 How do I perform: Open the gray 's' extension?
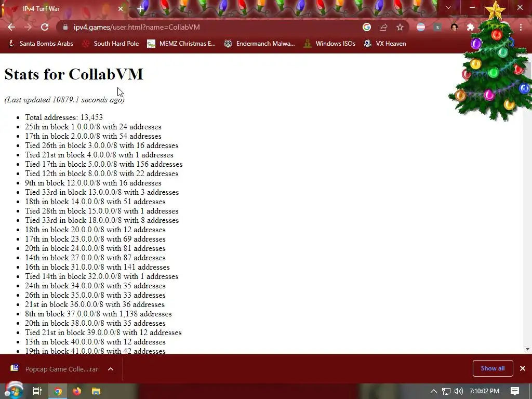(x=437, y=27)
